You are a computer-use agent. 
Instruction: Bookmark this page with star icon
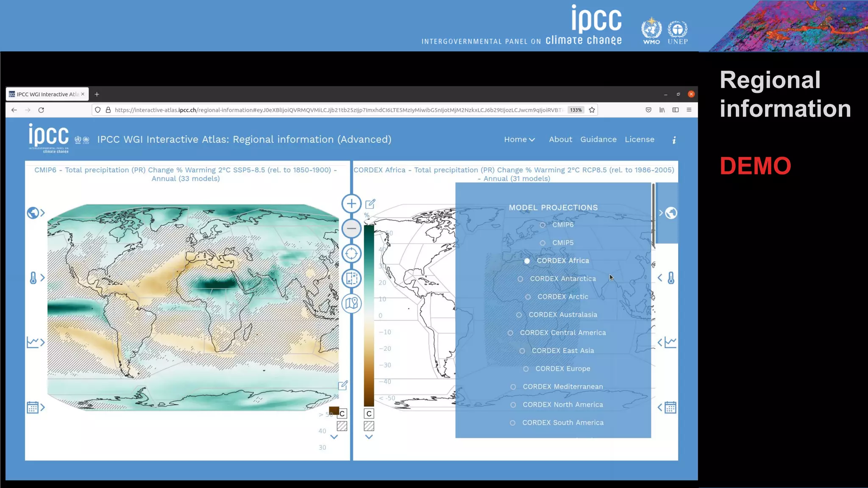(592, 110)
